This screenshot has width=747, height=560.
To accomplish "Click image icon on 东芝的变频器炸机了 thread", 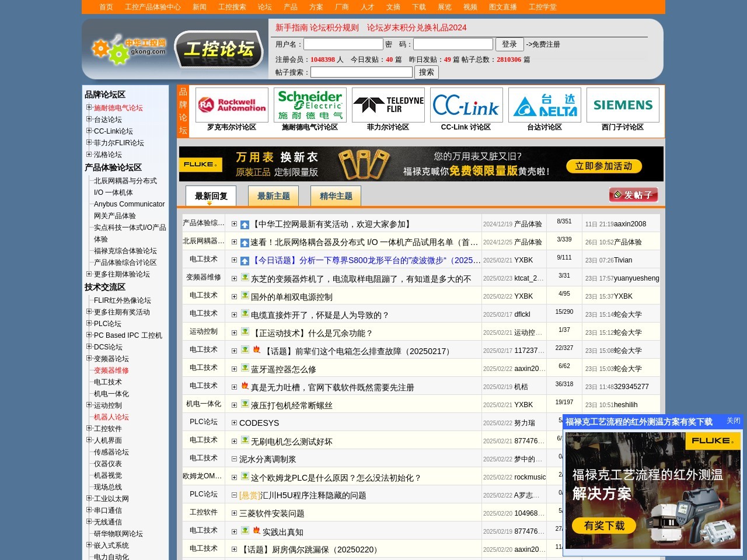I will tap(245, 278).
